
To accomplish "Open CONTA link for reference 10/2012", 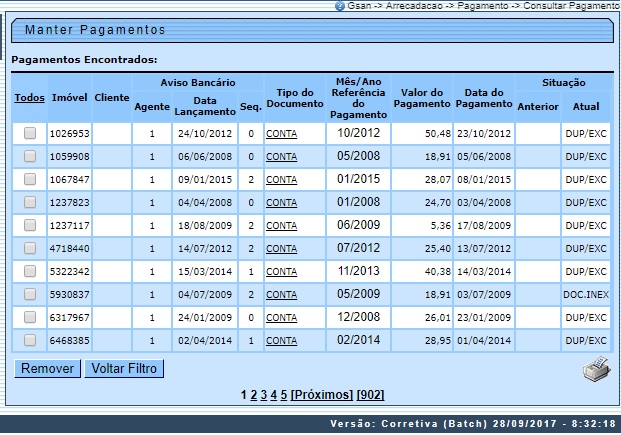I will tap(281, 133).
